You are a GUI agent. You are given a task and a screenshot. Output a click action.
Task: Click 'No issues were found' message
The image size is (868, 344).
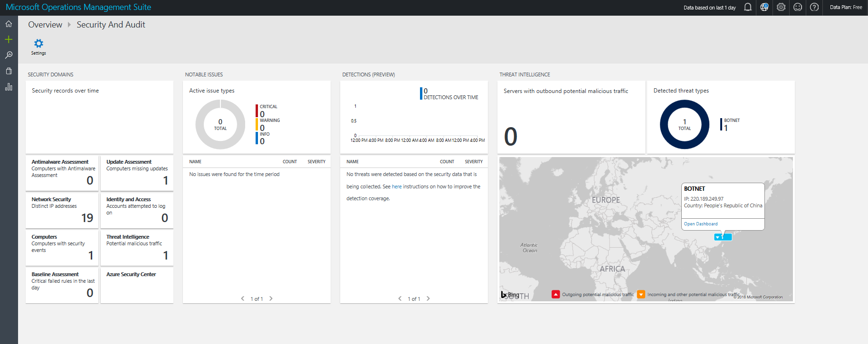(x=234, y=174)
